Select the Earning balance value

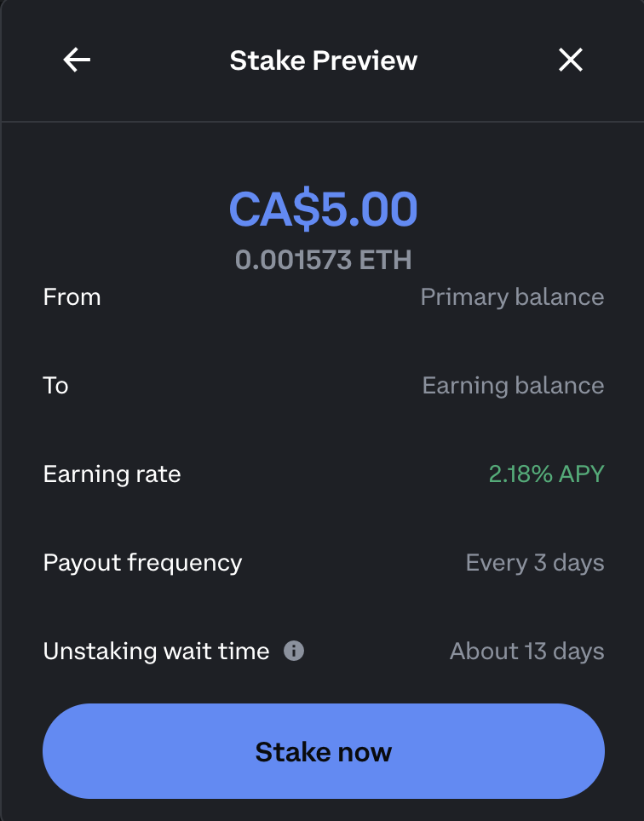point(513,386)
